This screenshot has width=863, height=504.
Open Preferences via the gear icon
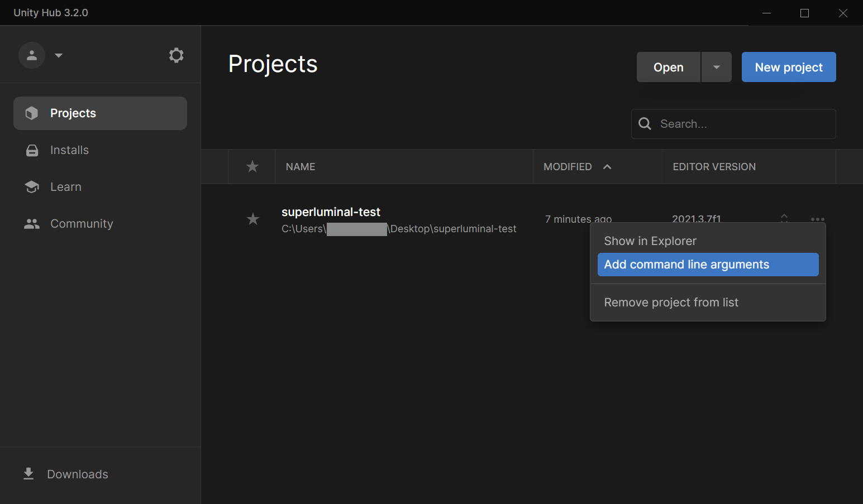[176, 55]
